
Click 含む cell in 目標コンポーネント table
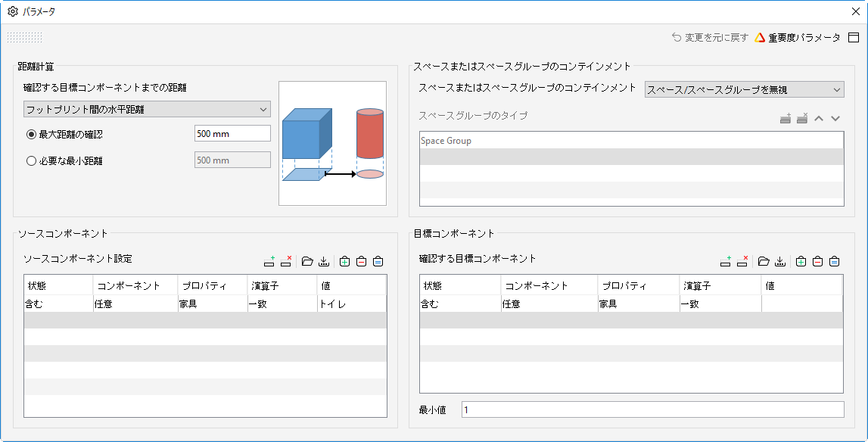[461, 304]
